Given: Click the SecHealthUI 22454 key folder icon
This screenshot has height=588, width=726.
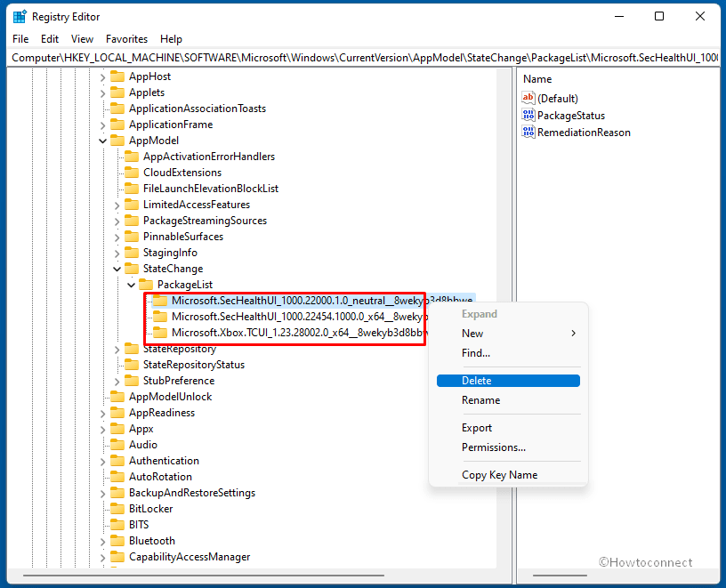Looking at the screenshot, I should pos(160,317).
